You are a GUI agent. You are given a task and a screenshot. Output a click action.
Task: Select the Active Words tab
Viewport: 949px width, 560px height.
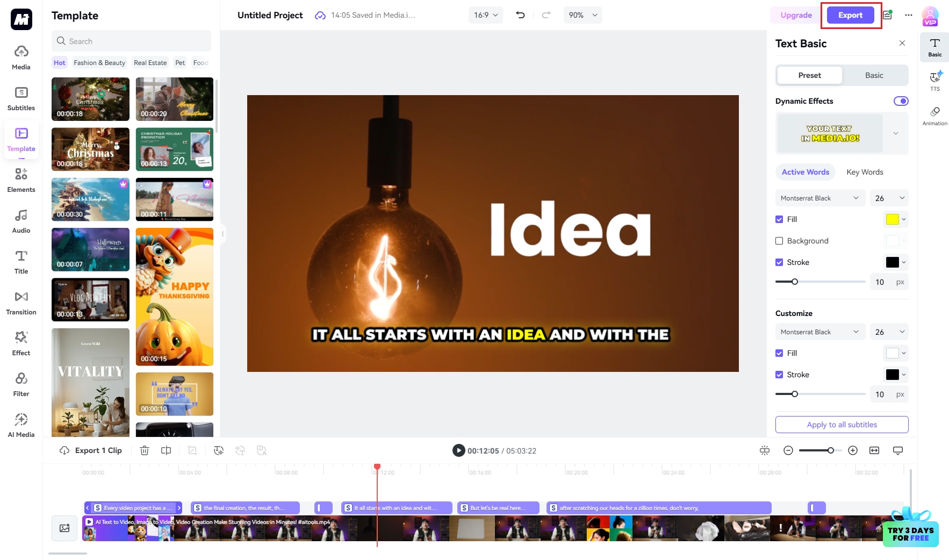click(x=805, y=172)
